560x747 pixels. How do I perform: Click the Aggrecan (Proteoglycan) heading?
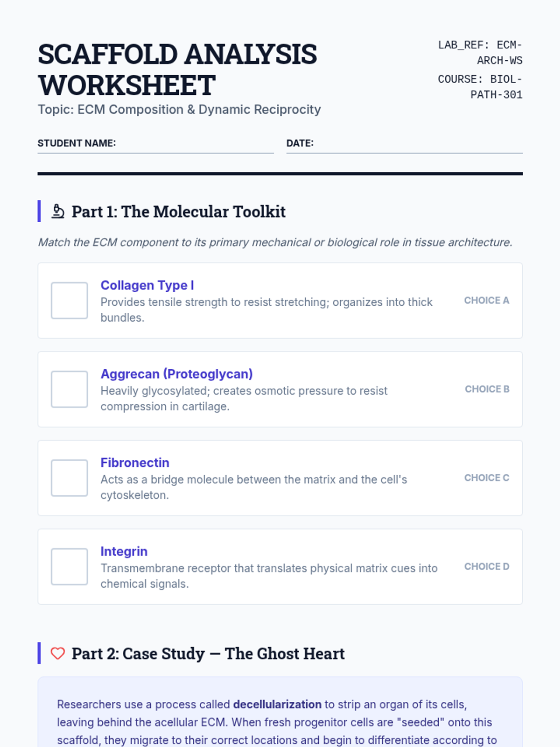(x=177, y=374)
